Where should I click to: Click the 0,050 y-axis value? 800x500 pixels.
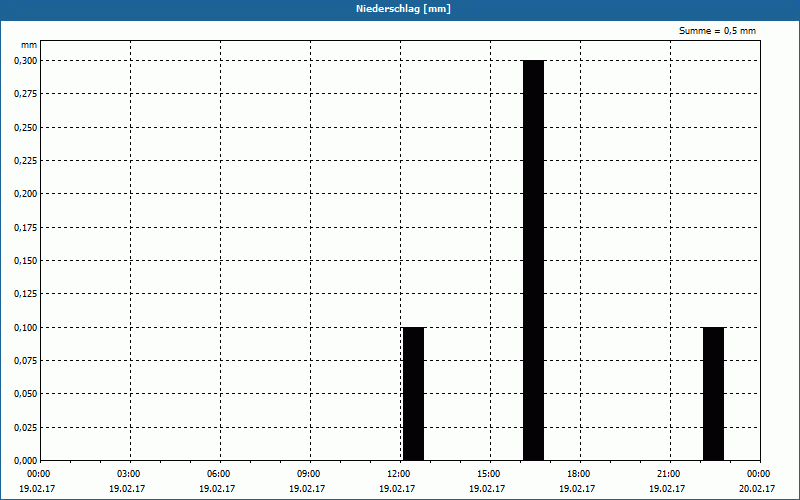(x=26, y=394)
